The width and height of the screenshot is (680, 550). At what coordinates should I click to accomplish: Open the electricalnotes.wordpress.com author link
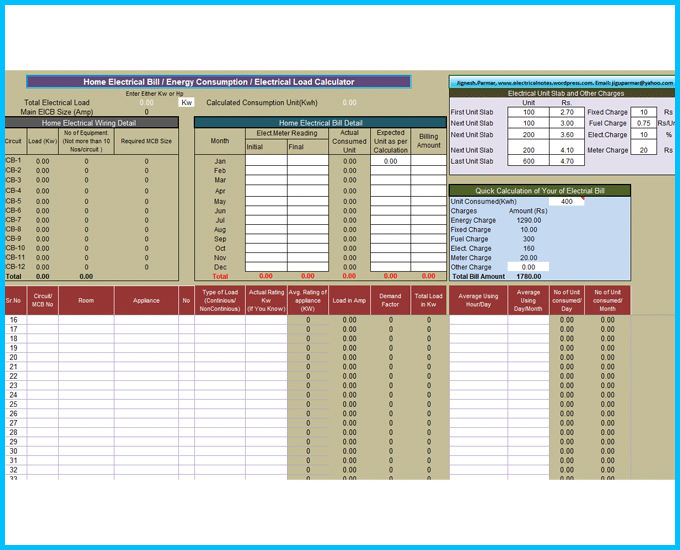562,82
